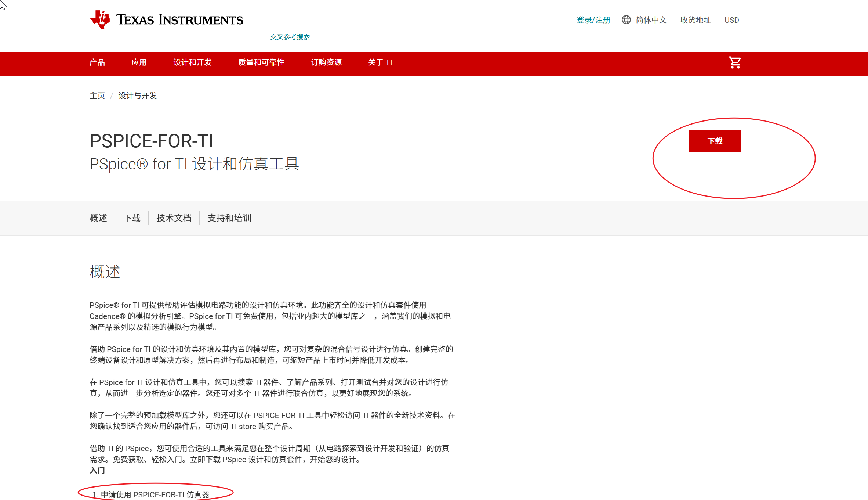The height and width of the screenshot is (500, 868).
Task: Click the globe language icon
Action: tap(626, 20)
